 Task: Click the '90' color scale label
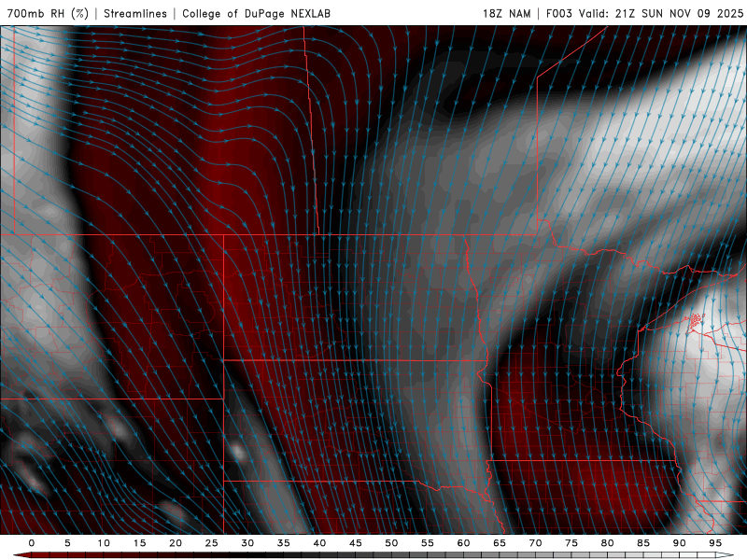[x=679, y=543]
